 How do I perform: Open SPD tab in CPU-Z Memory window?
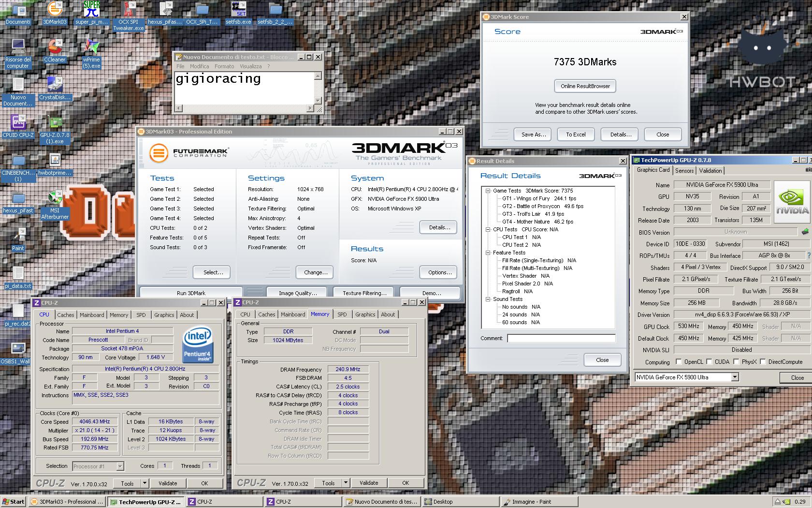pyautogui.click(x=342, y=314)
